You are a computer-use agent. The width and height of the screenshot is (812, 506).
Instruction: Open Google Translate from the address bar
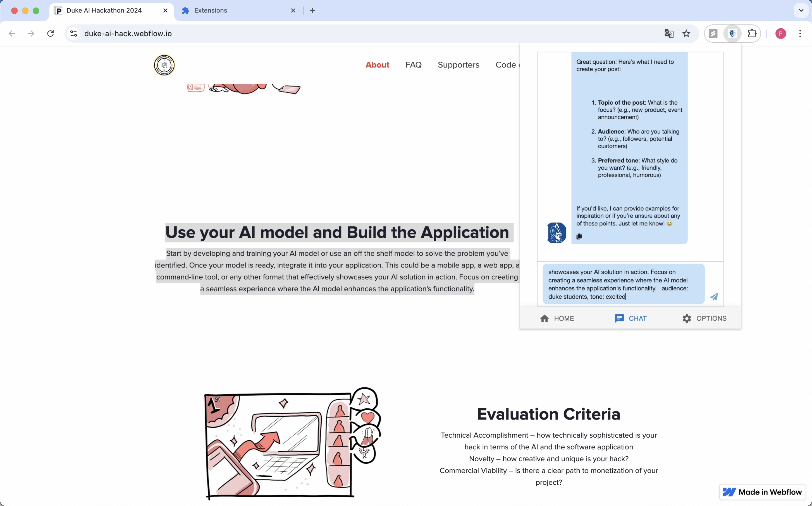[x=669, y=33]
